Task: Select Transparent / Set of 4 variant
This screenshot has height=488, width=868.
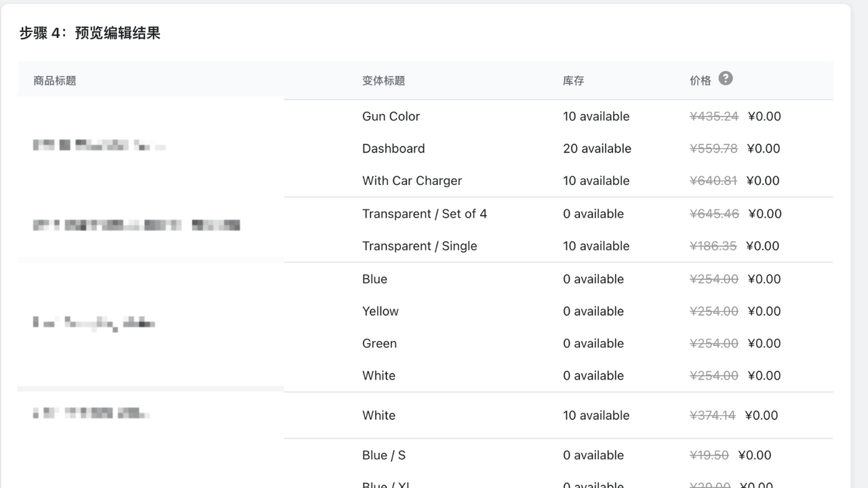Action: pos(425,213)
